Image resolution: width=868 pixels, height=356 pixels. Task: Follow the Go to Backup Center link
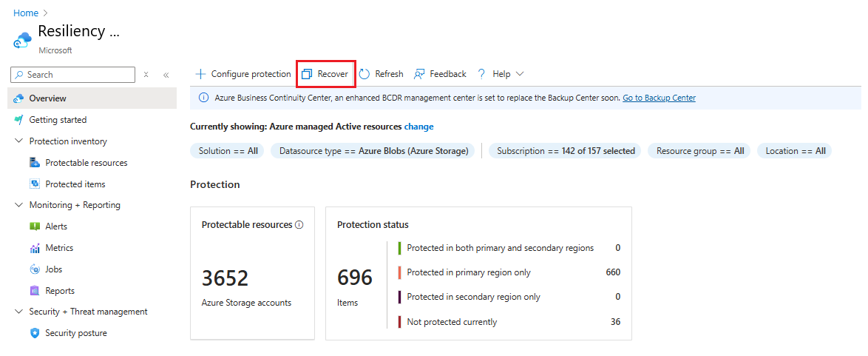659,98
